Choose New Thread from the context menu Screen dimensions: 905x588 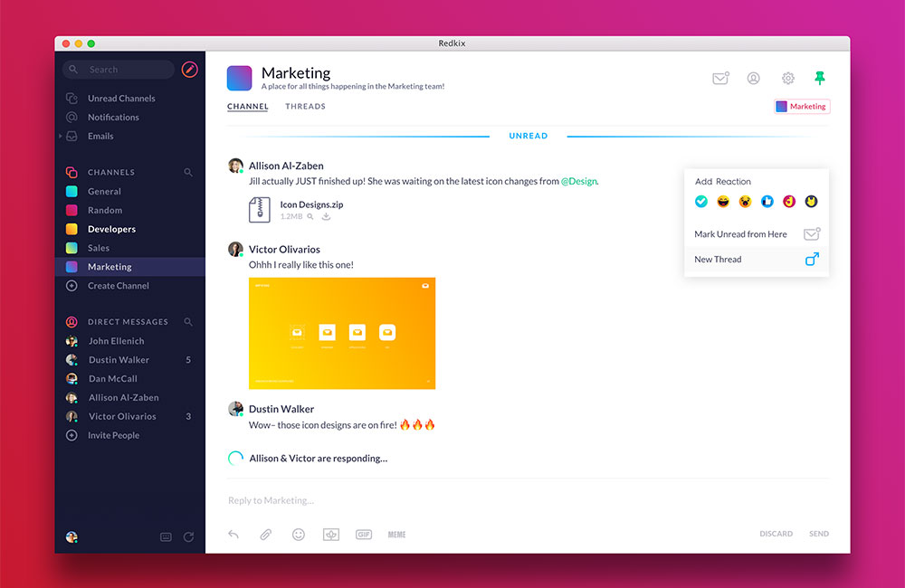[x=718, y=260]
